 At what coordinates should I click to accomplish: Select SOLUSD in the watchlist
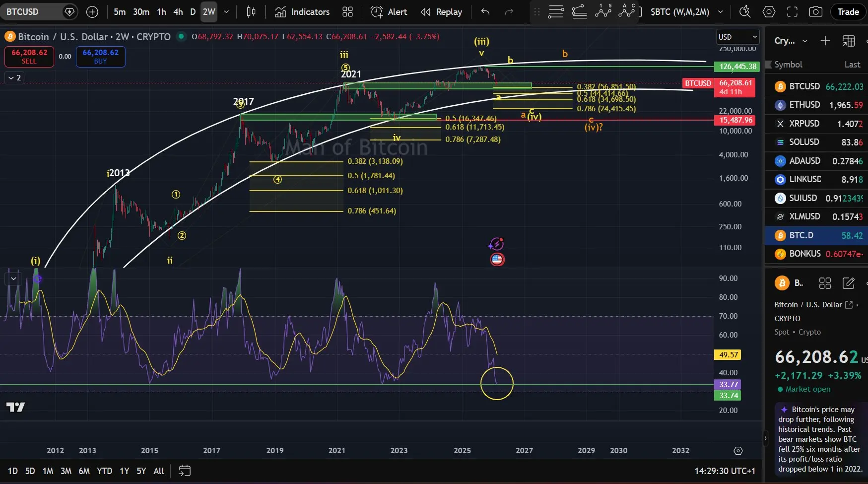click(816, 142)
